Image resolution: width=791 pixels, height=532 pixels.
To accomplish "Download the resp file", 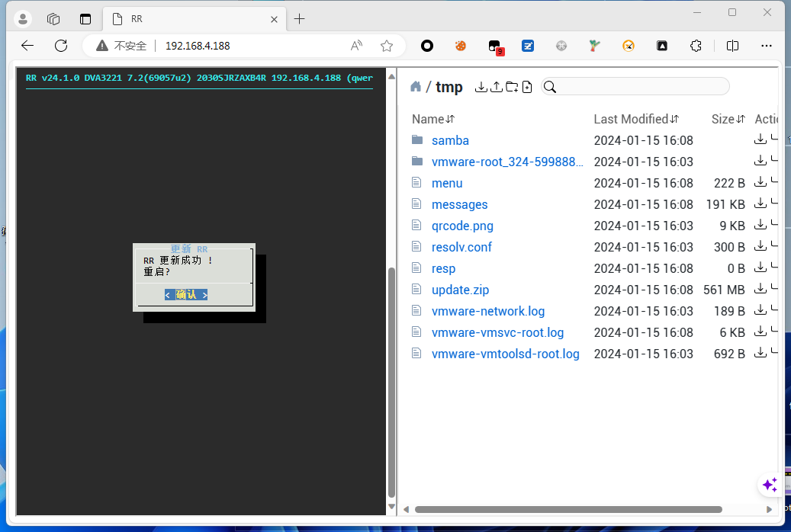I will [x=760, y=268].
